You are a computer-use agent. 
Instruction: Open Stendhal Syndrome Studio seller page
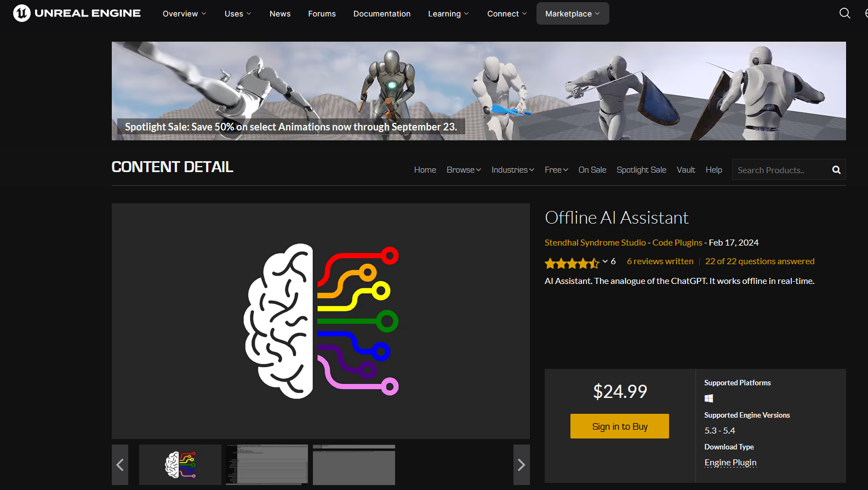(x=595, y=243)
